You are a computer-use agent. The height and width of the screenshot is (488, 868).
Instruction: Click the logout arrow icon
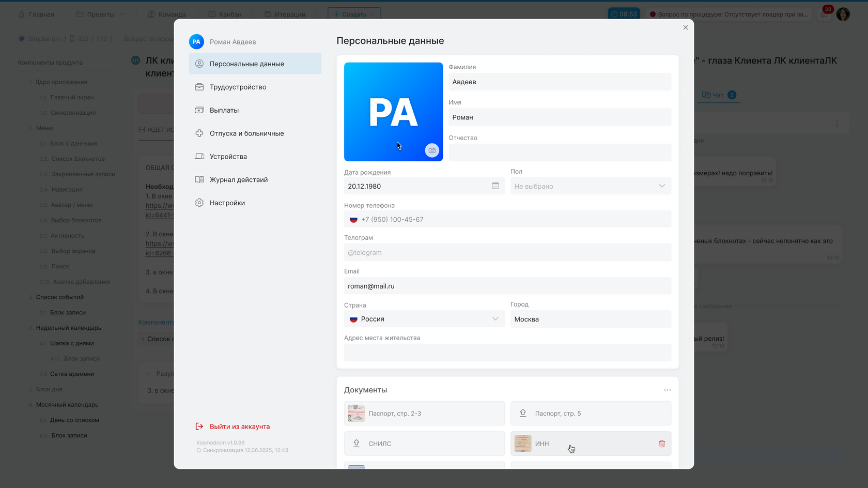199,426
